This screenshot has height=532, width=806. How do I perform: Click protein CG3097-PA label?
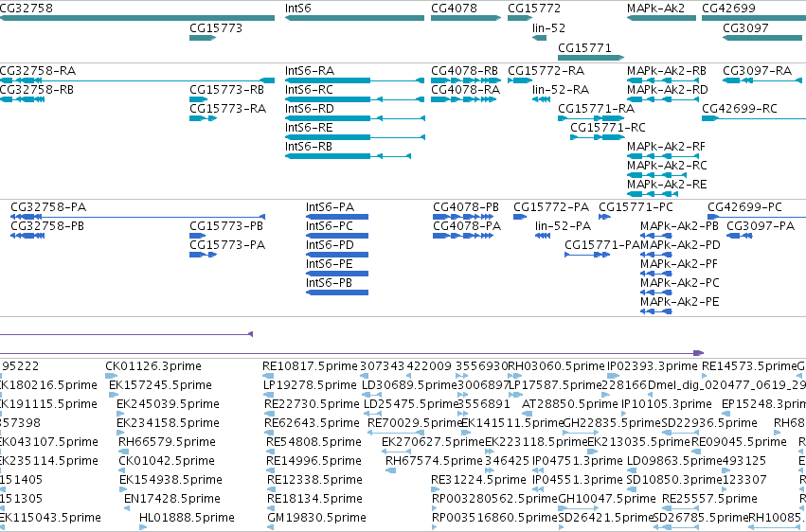pos(761,226)
